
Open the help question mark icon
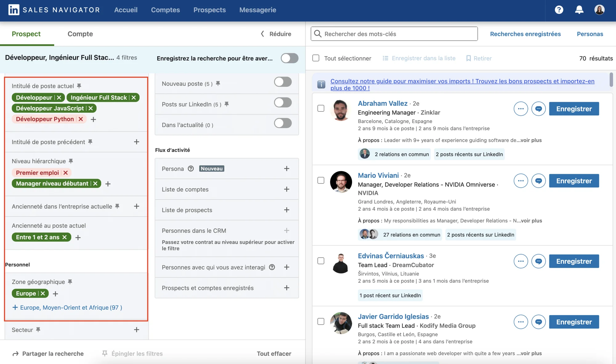coord(559,10)
